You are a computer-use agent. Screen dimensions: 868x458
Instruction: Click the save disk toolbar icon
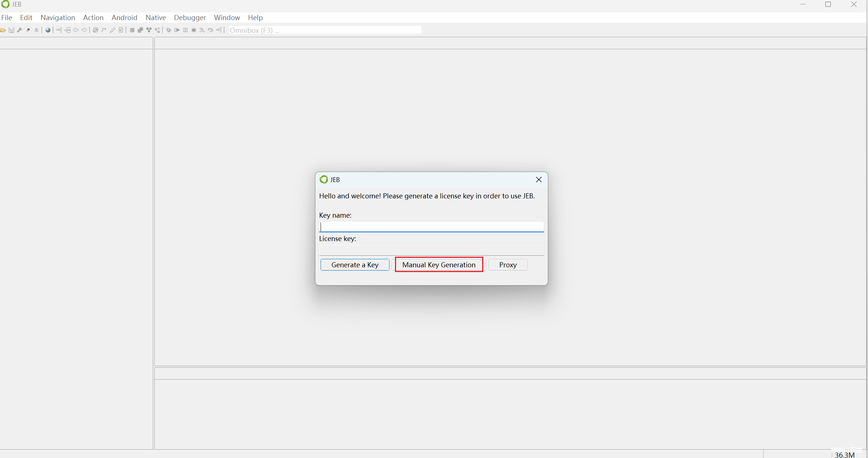(11, 30)
